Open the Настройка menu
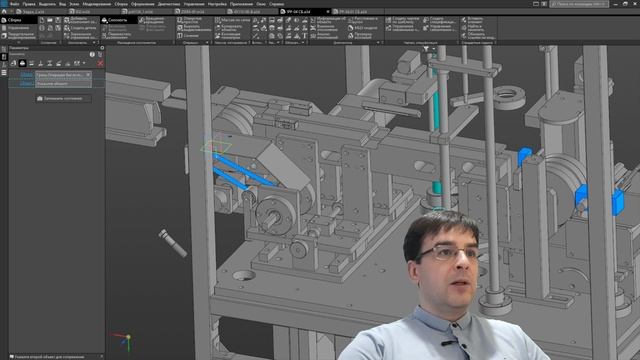 (217, 4)
